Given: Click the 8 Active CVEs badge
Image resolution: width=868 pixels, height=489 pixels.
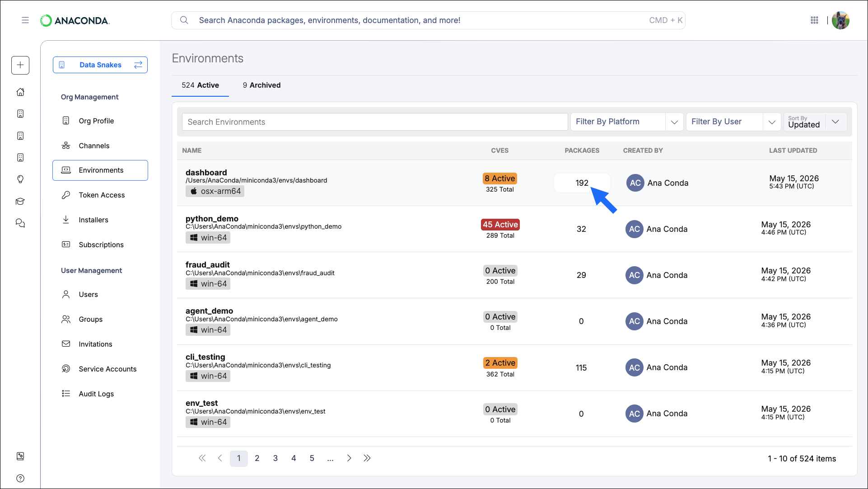Looking at the screenshot, I should coord(500,179).
